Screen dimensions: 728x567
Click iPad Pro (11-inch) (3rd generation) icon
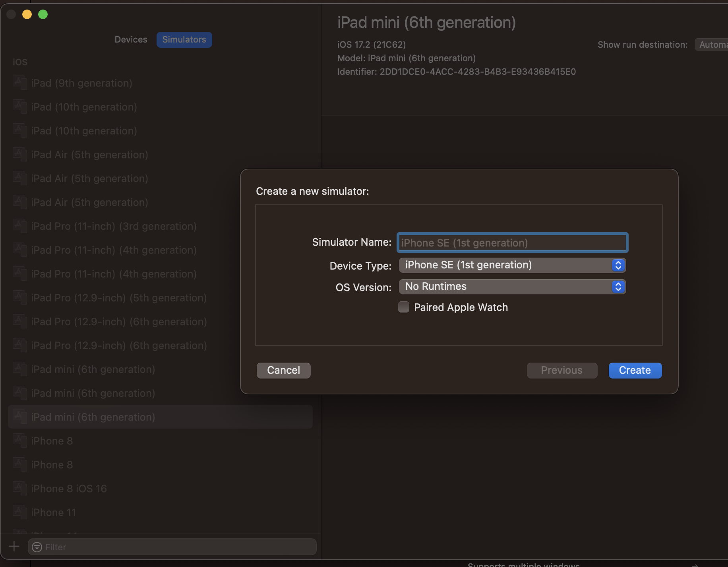coord(19,226)
